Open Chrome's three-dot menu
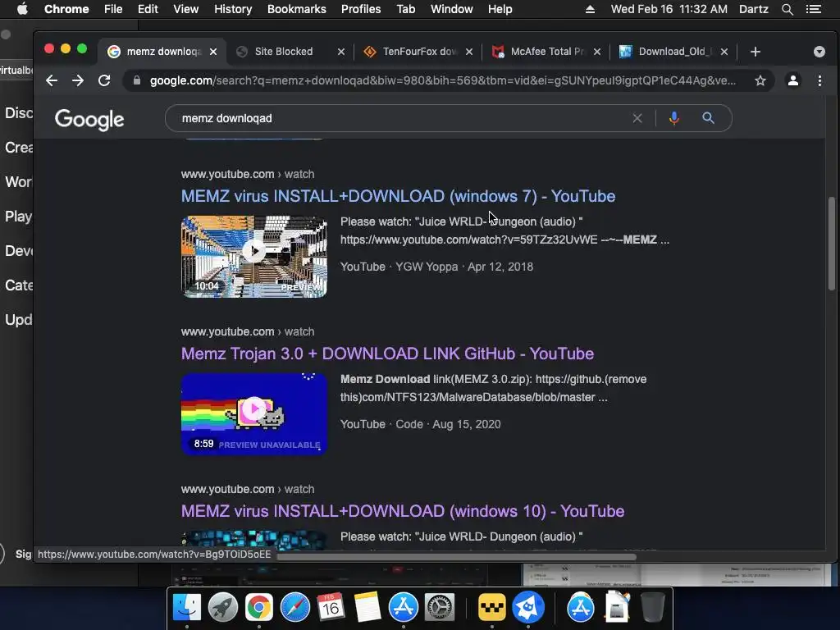 point(819,80)
